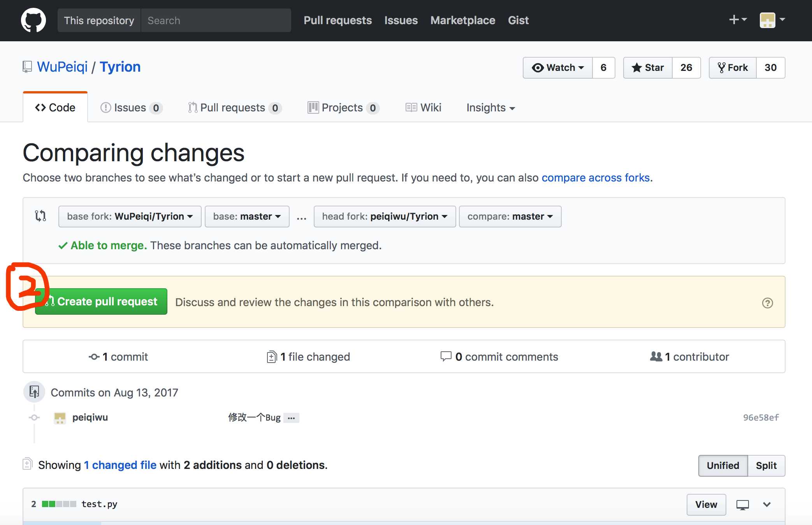Click the Issues tab icon
Image resolution: width=812 pixels, height=525 pixels.
[x=106, y=107]
